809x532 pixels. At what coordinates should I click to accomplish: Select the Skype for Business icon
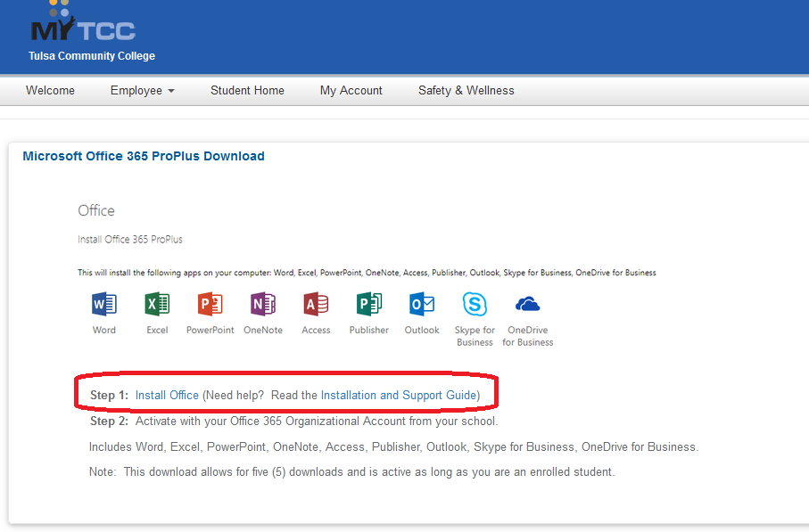coord(475,304)
